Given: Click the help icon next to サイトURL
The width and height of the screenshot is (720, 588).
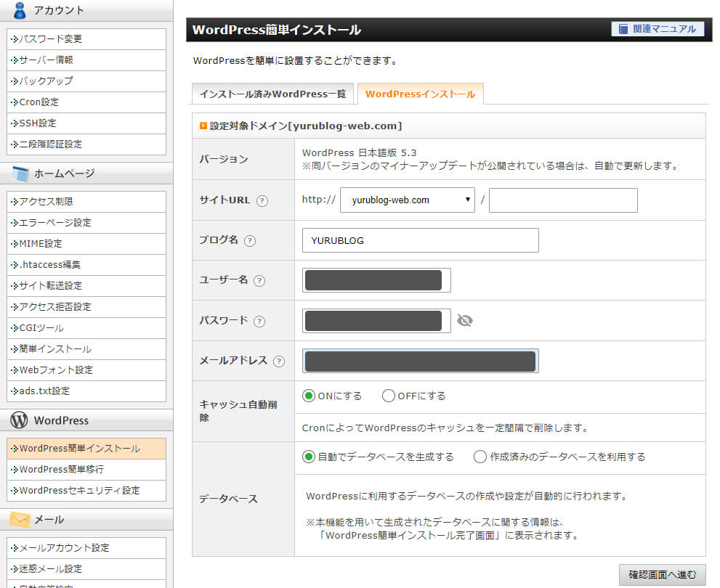Looking at the screenshot, I should pos(262,201).
